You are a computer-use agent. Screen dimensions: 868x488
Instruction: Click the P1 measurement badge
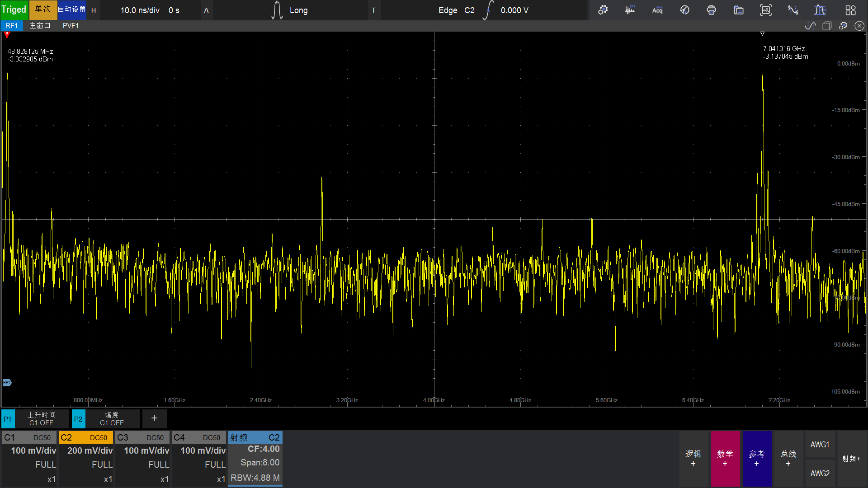pos(8,419)
